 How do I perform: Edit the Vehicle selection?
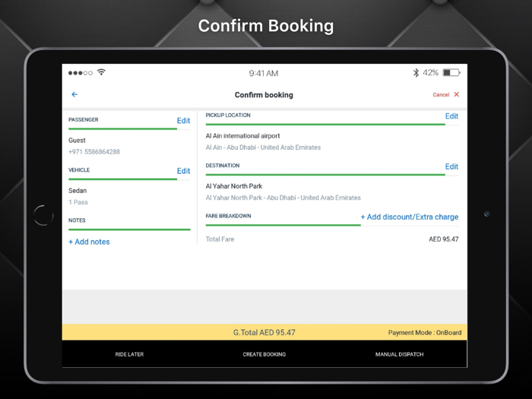pos(183,171)
